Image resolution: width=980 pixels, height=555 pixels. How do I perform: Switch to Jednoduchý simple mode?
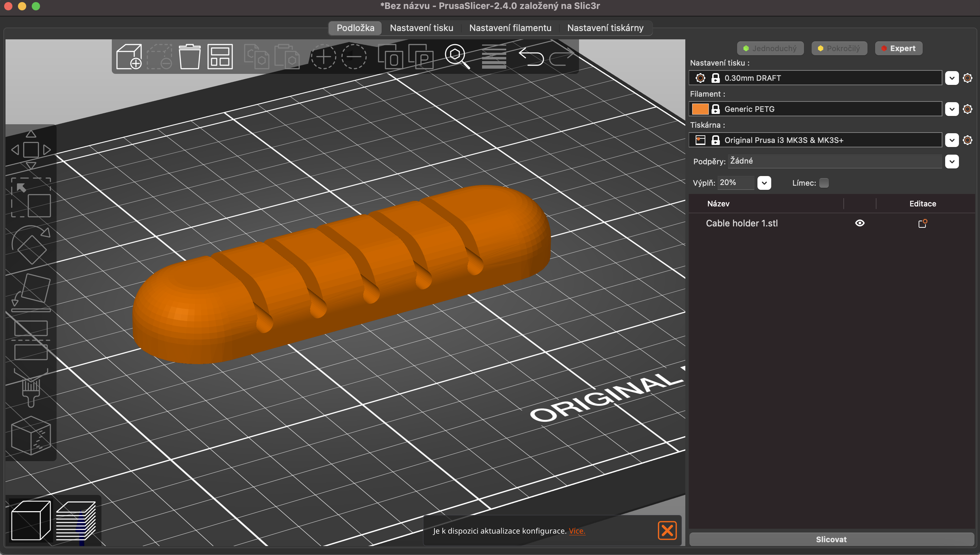pyautogui.click(x=770, y=48)
